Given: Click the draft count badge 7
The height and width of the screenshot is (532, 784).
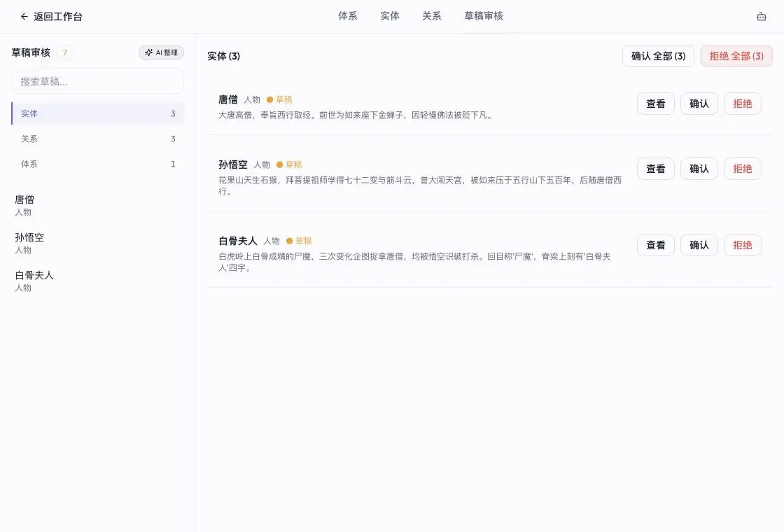Looking at the screenshot, I should [64, 52].
